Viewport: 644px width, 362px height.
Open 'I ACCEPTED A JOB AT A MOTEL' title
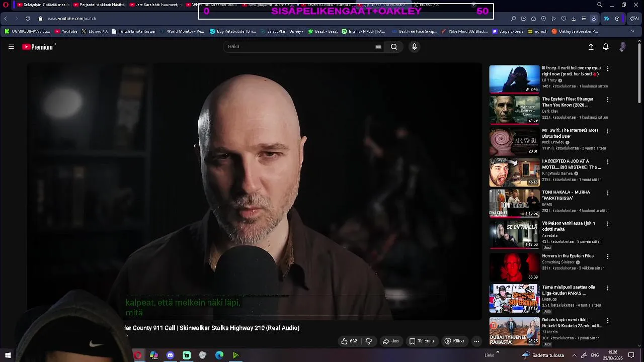pos(572,164)
